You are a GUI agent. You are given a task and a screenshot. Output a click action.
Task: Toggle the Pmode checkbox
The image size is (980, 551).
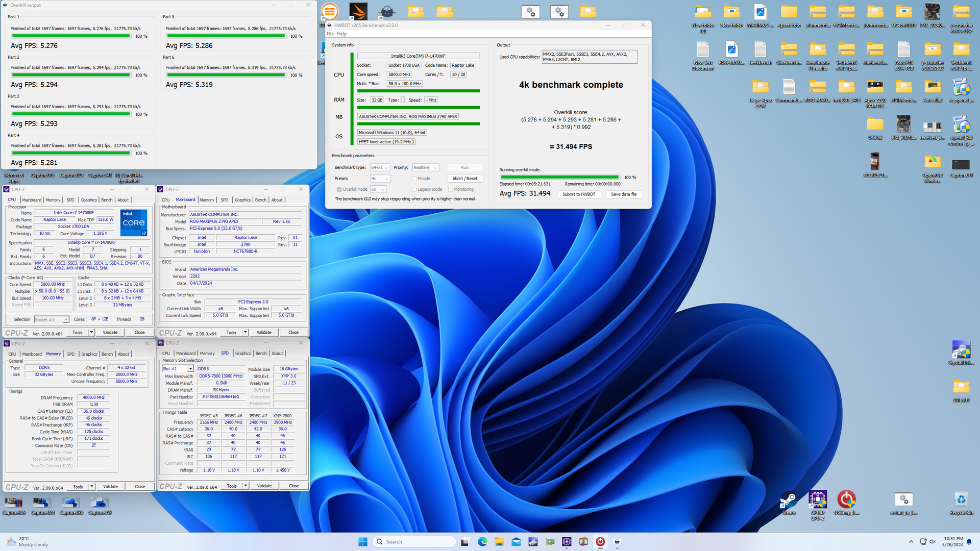click(414, 179)
